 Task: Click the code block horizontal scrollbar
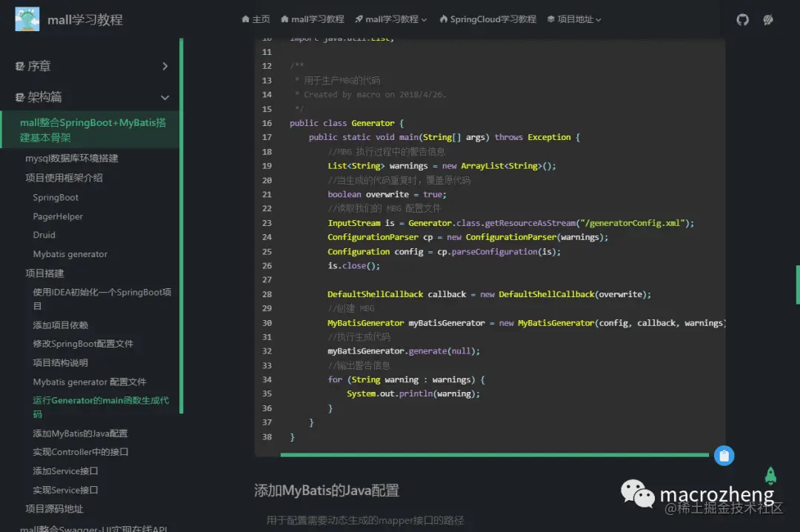click(494, 454)
